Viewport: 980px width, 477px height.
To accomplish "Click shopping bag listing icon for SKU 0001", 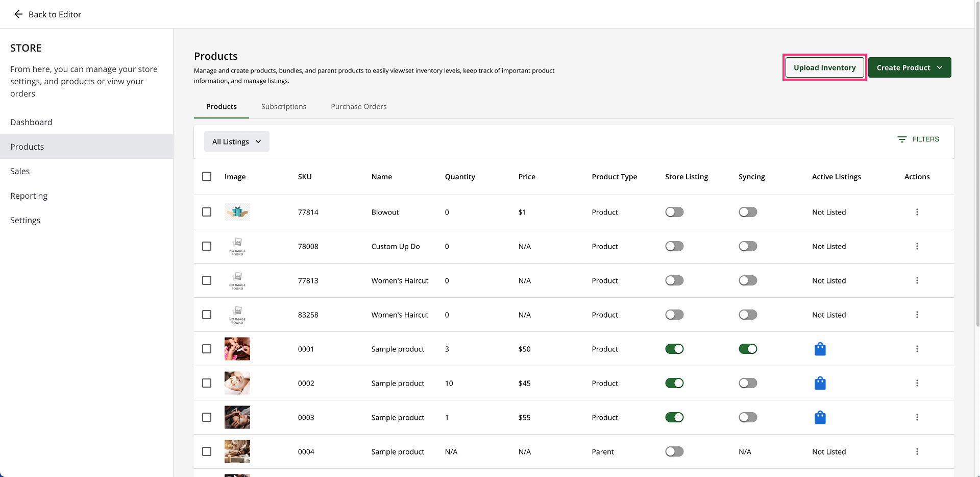I will coord(820,349).
